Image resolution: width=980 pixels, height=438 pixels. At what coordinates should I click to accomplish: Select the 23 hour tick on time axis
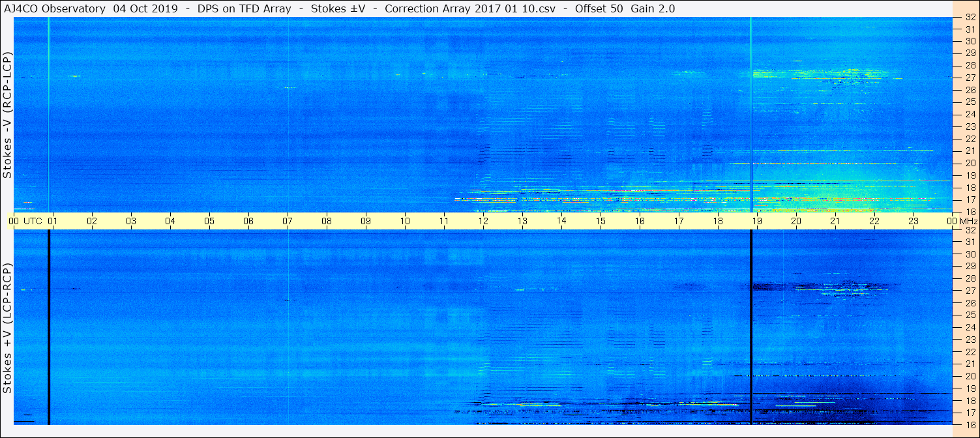click(x=913, y=221)
